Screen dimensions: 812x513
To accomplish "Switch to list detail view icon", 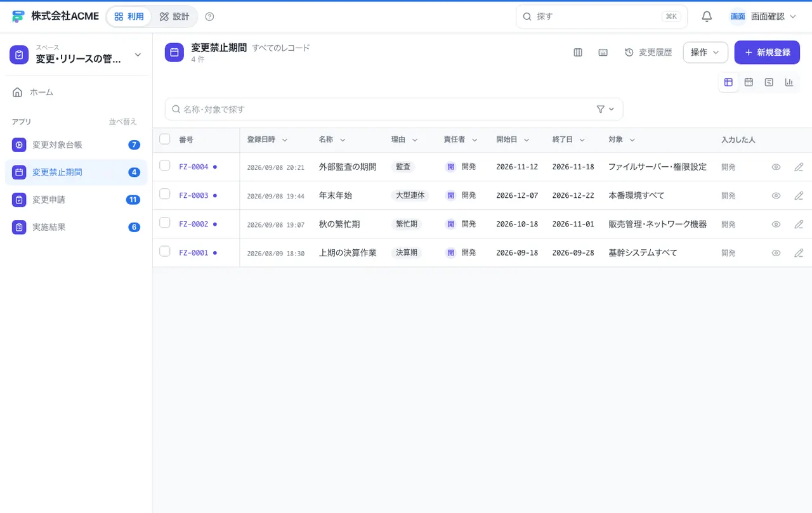I will click(769, 82).
